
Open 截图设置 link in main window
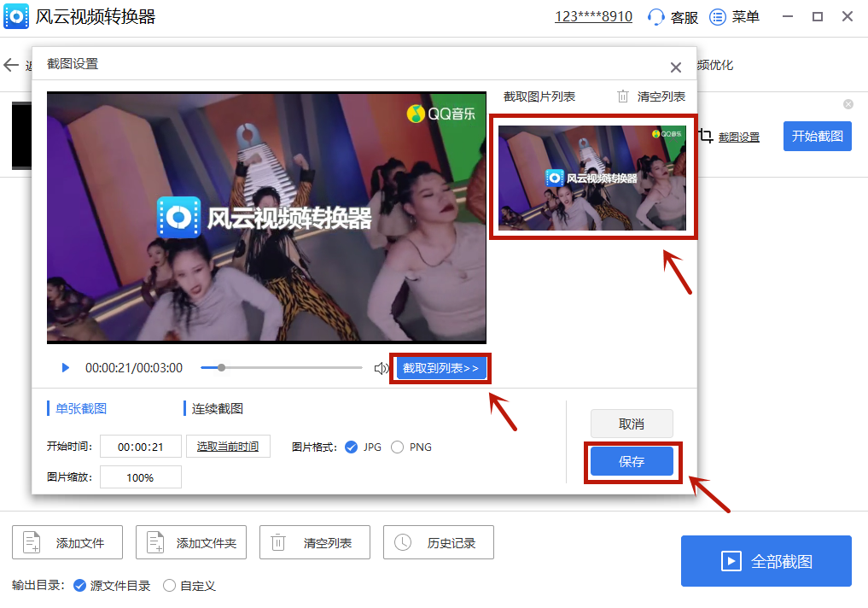(x=739, y=137)
